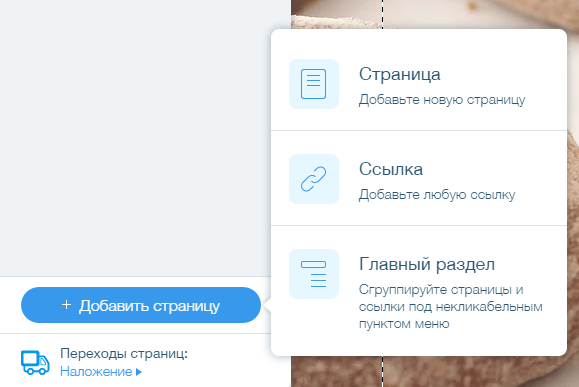Viewport: 579px width, 387px height.
Task: Click the Добавьте любую ссылку description
Action: [437, 195]
